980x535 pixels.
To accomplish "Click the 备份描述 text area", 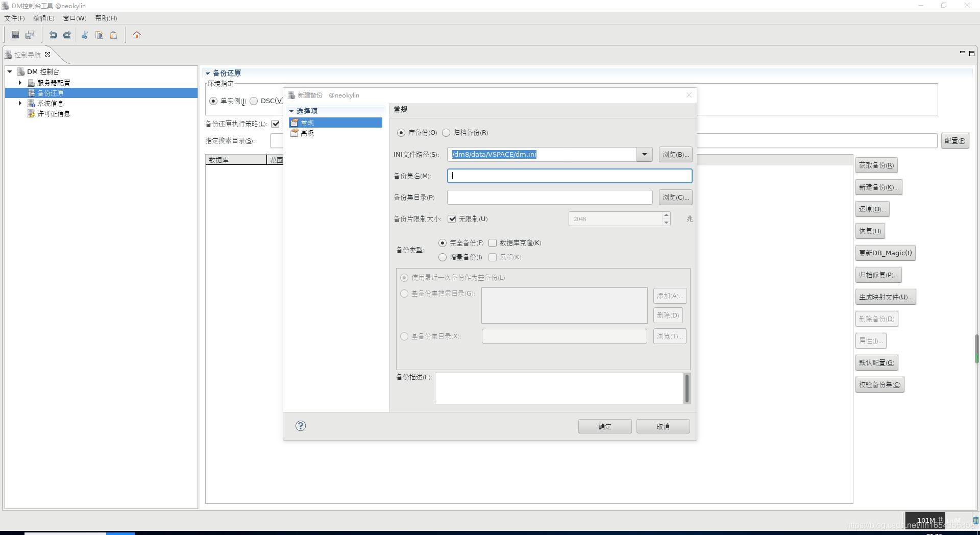I will (x=559, y=388).
